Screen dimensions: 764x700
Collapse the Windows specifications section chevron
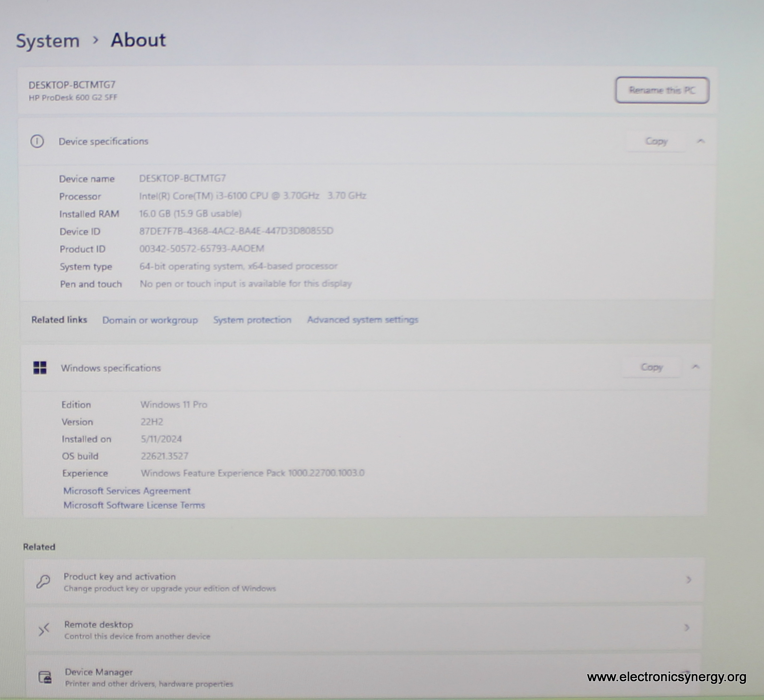pos(696,367)
